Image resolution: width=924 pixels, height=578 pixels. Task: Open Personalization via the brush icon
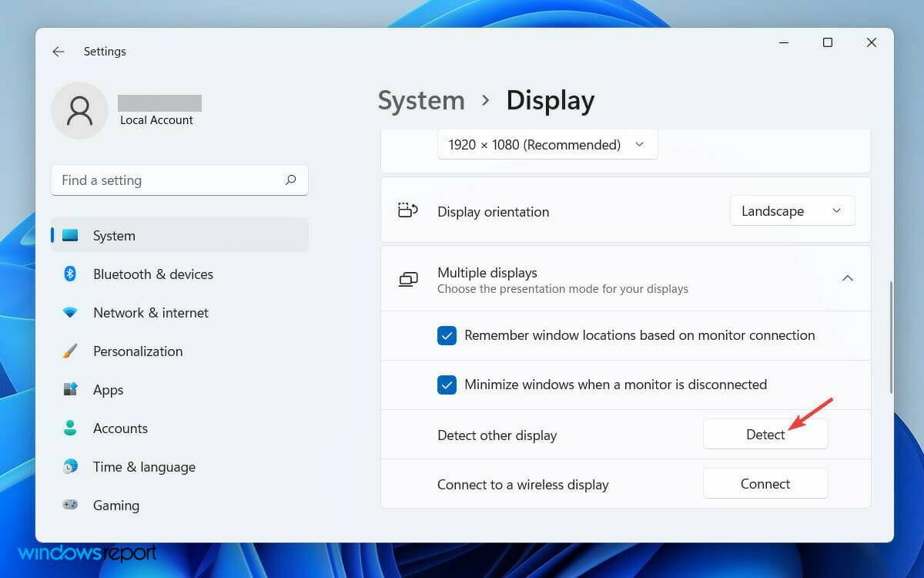[x=70, y=351]
